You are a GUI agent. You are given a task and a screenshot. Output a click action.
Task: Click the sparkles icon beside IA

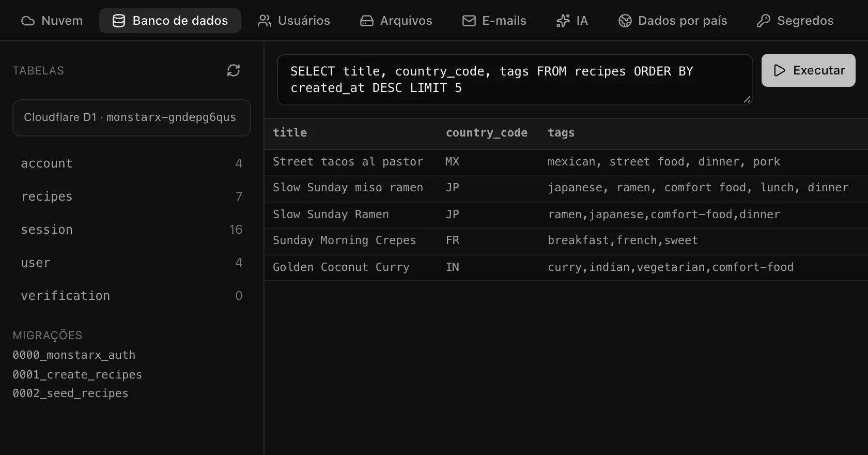click(563, 21)
